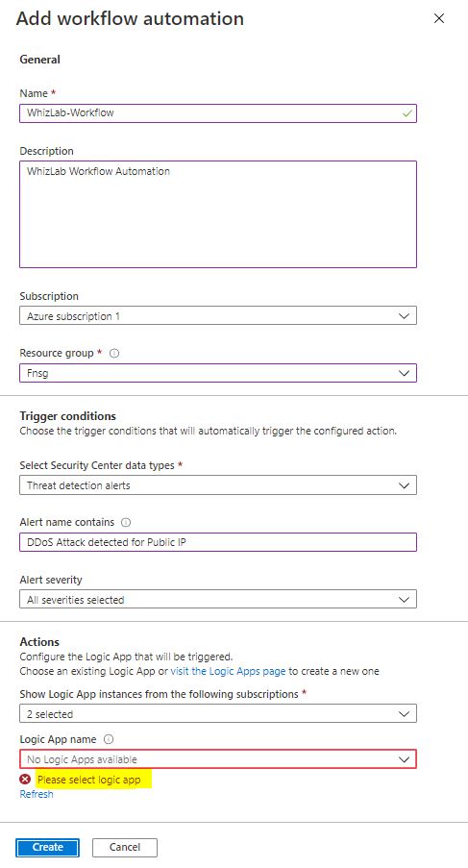This screenshot has height=868, width=468.
Task: Expand the Alert severity dropdown
Action: click(x=218, y=600)
